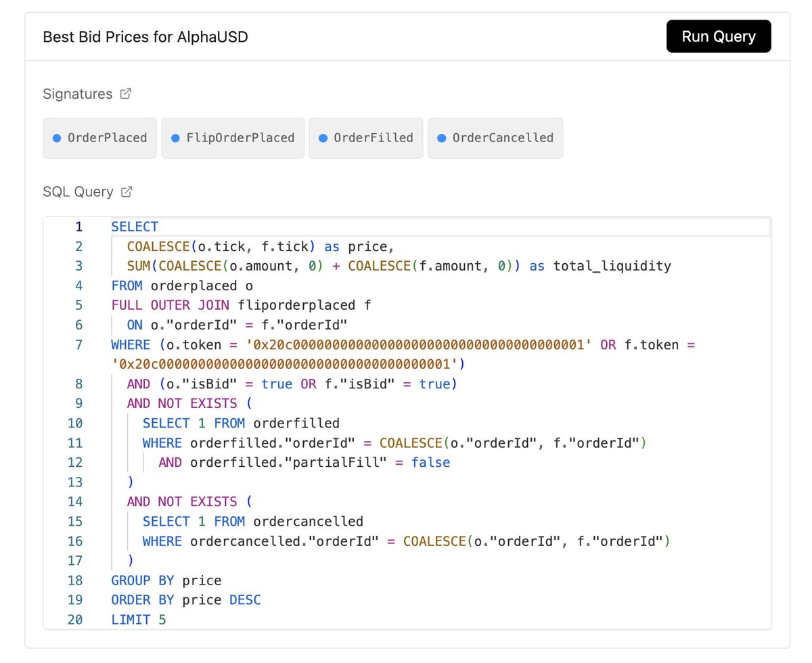Viewport: 812px width, 663px height.
Task: Click 'GROUP BY price' on line 18
Action: [166, 580]
